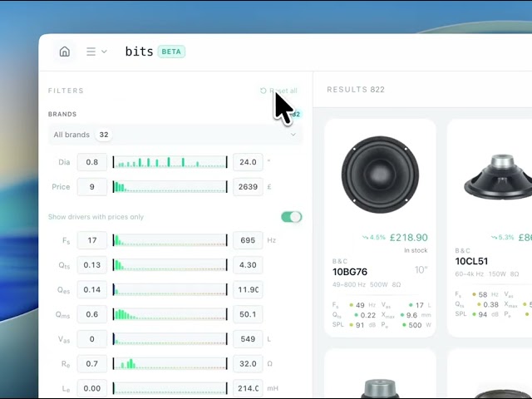Click the Qes histogram range slider
This screenshot has width=532, height=399.
pos(170,290)
